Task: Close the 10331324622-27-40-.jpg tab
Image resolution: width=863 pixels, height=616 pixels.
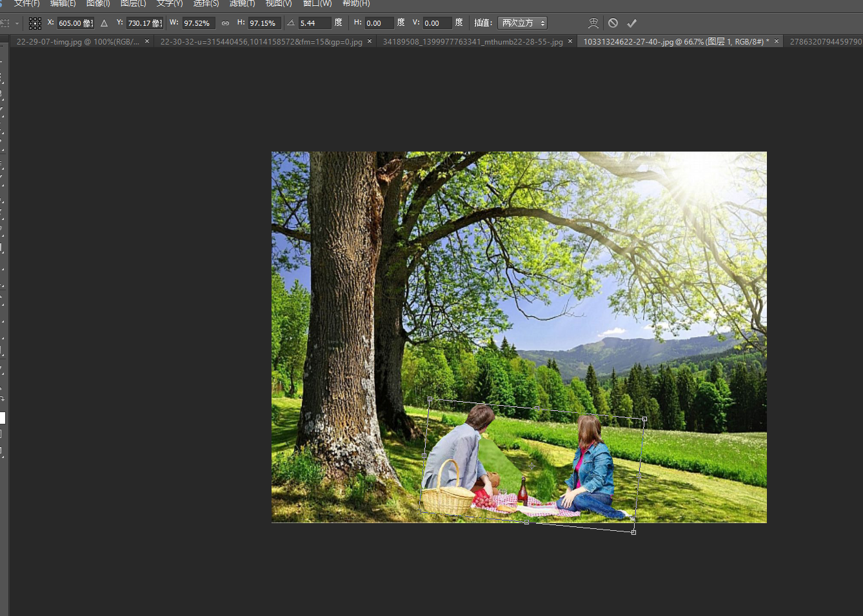Action: (x=777, y=41)
